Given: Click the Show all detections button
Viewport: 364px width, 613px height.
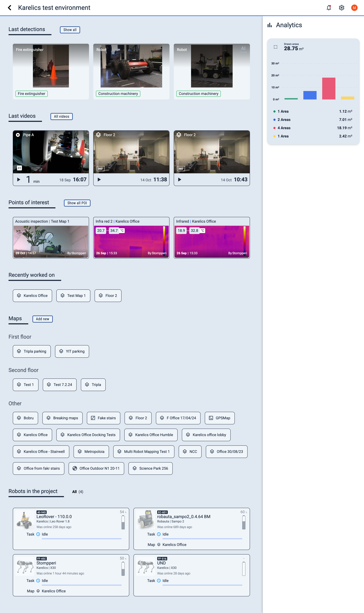Looking at the screenshot, I should [70, 30].
